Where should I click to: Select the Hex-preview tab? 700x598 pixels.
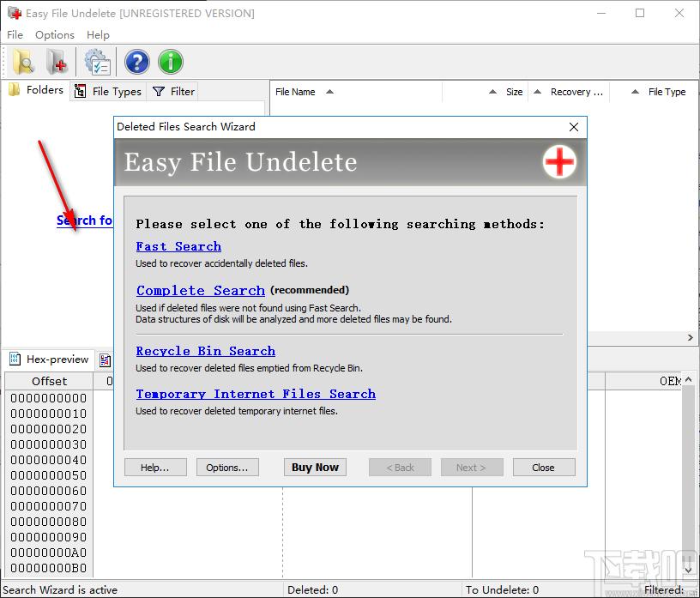49,359
